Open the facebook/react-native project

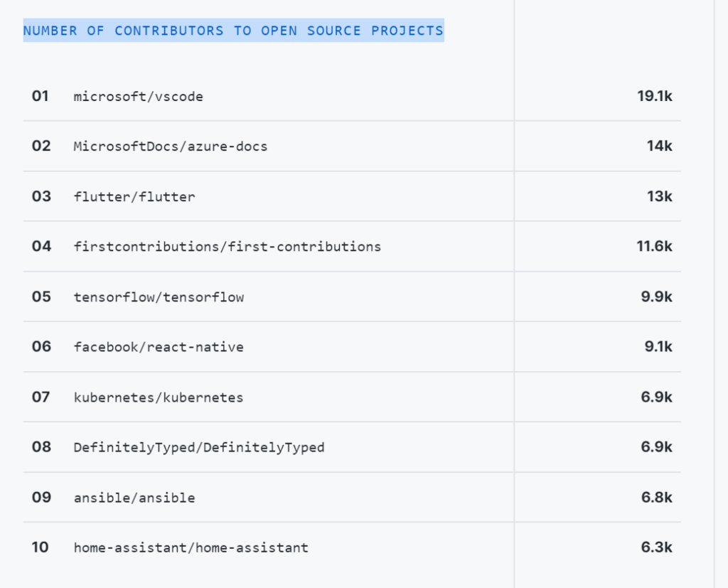159,347
